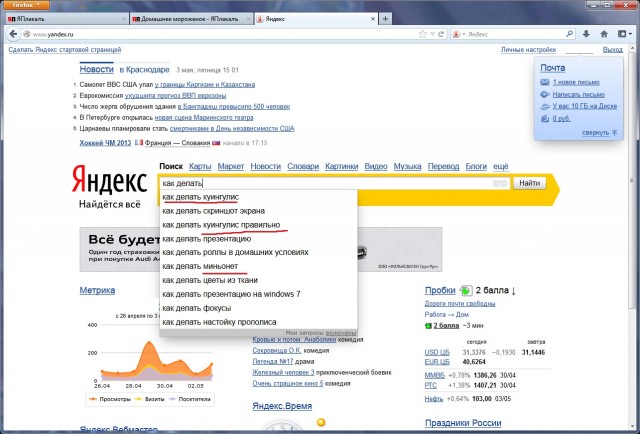This screenshot has height=434, width=640.
Task: Change region via 'в Краснодаре' link
Action: [146, 69]
